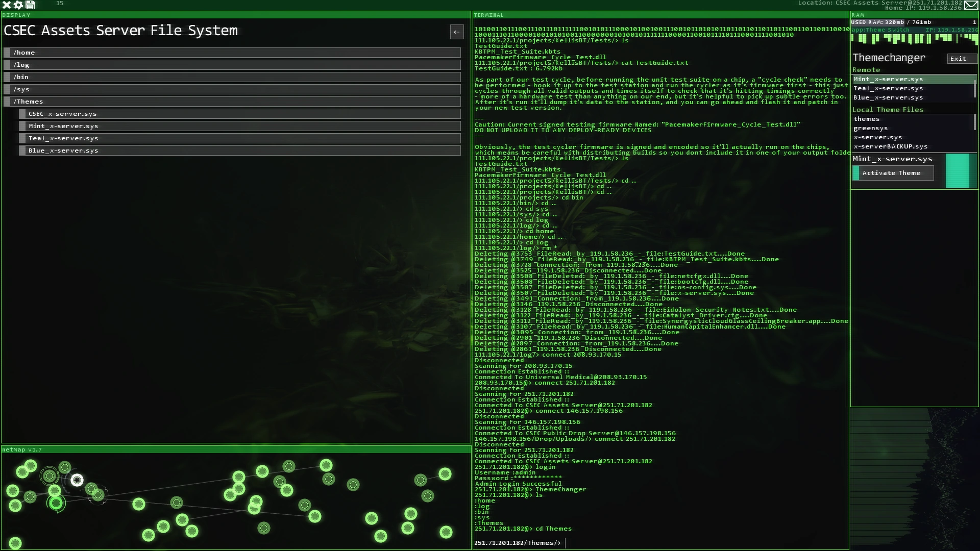Exit the Themechanger app

(962, 59)
